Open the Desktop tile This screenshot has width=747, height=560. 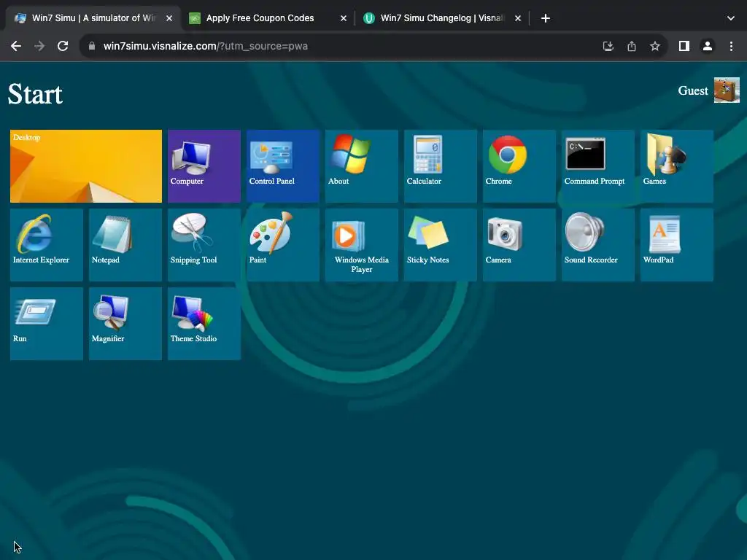tap(86, 166)
